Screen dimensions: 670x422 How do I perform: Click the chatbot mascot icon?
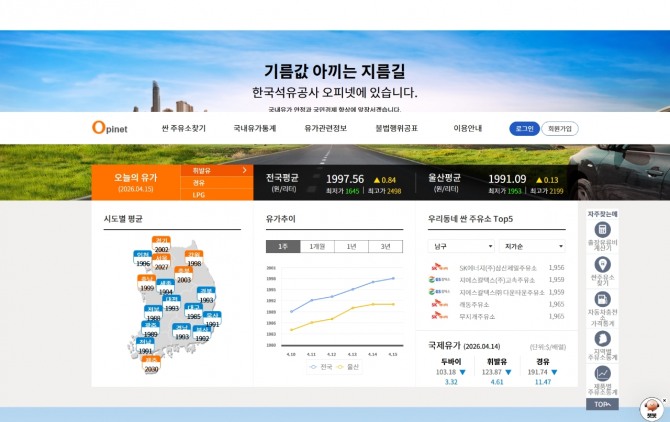point(651,408)
